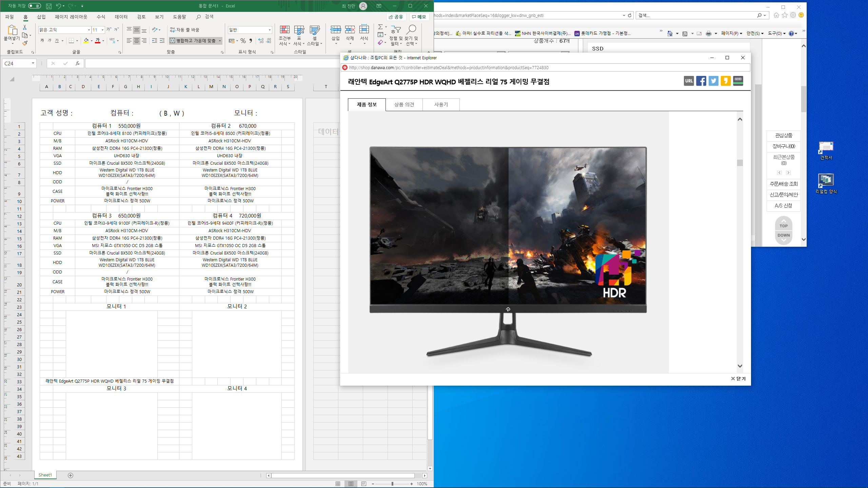868x488 pixels.
Task: Open Cell Styles (셀 스타일)
Action: [314, 35]
